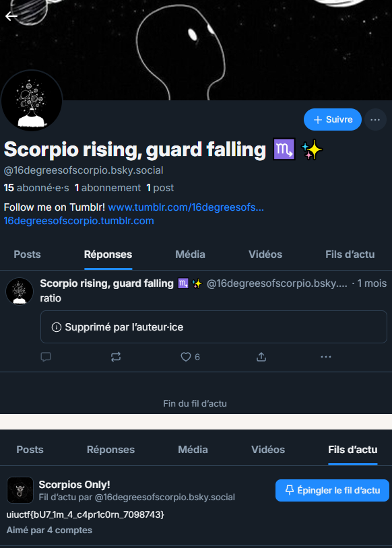This screenshot has height=548, width=392.
Task: Select the upper Fils d'actu tab
Action: coord(350,254)
